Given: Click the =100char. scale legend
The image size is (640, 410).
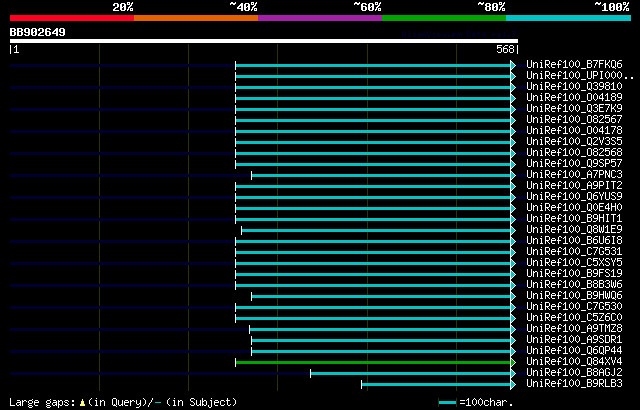Looking at the screenshot, I should 476,402.
